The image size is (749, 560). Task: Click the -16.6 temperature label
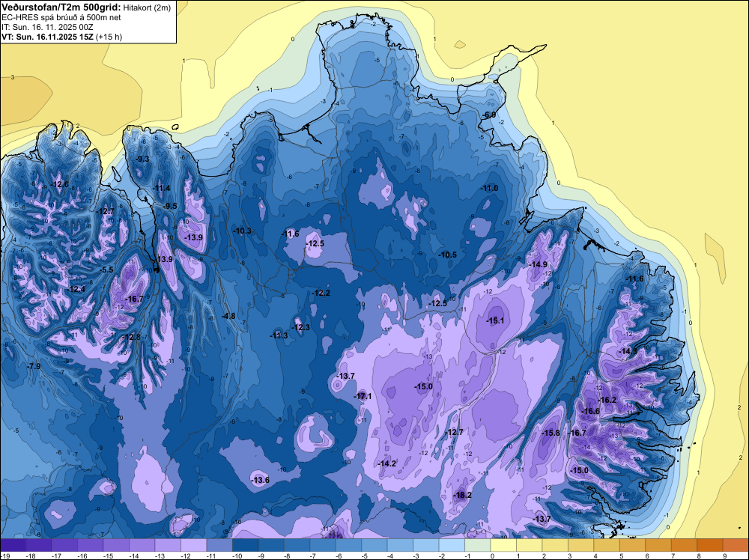point(590,411)
